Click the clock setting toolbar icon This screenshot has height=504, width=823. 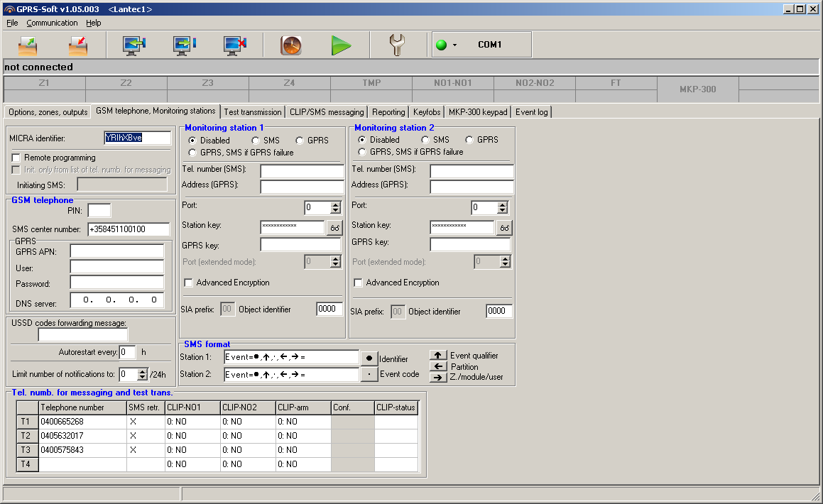[291, 45]
